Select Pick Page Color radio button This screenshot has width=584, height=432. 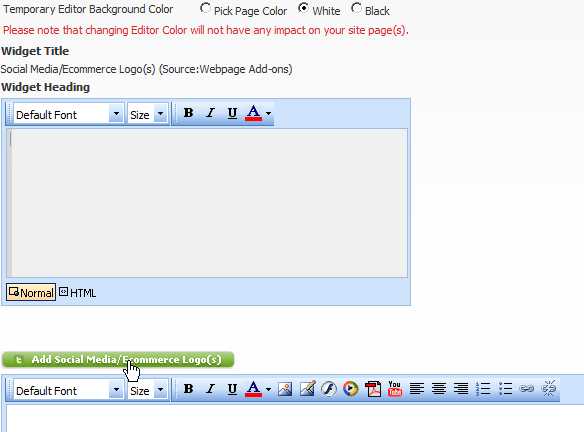(205, 9)
